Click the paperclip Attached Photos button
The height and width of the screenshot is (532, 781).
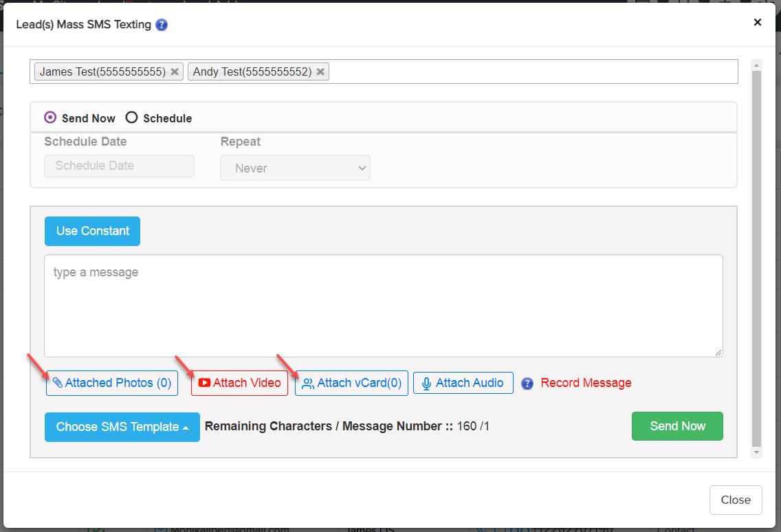(112, 383)
